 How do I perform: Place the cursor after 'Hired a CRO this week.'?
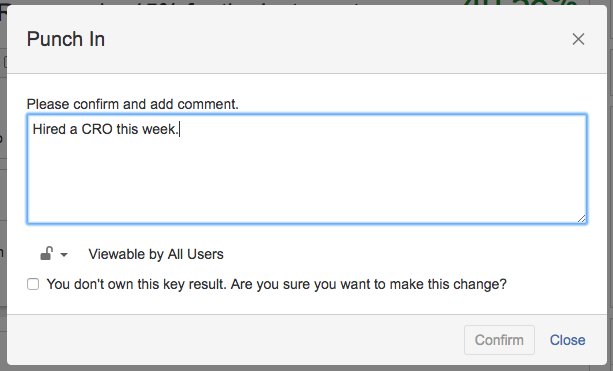179,129
